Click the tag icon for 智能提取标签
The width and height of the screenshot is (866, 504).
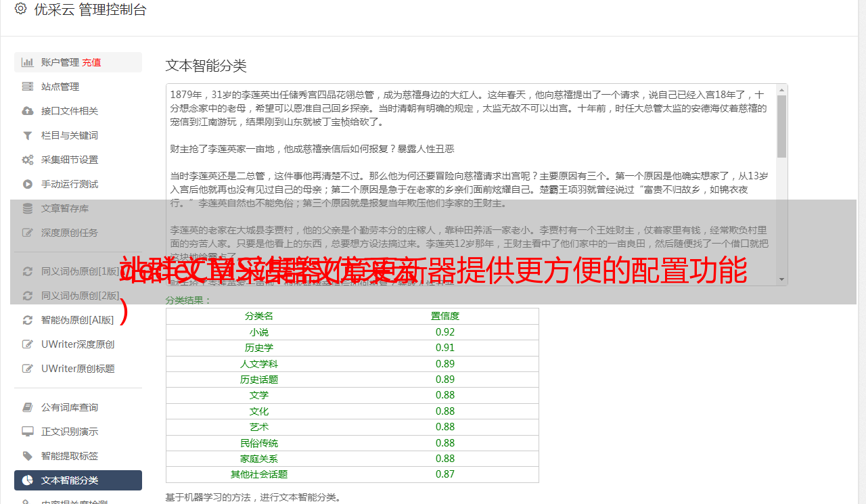(x=28, y=456)
